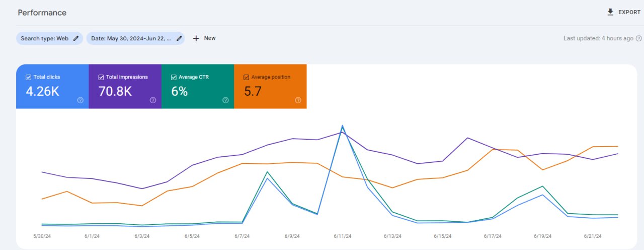Click the pencil icon on Search type filter
Viewport: 644px width, 250px height.
[76, 38]
